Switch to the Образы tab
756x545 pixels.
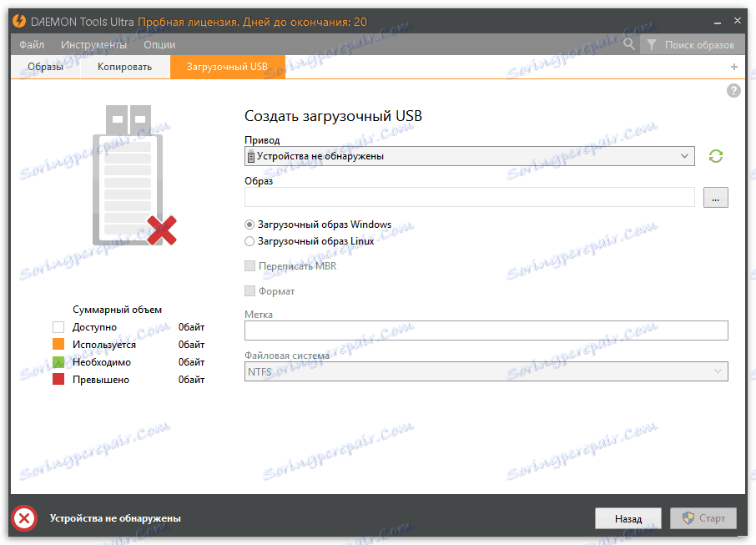coord(45,67)
